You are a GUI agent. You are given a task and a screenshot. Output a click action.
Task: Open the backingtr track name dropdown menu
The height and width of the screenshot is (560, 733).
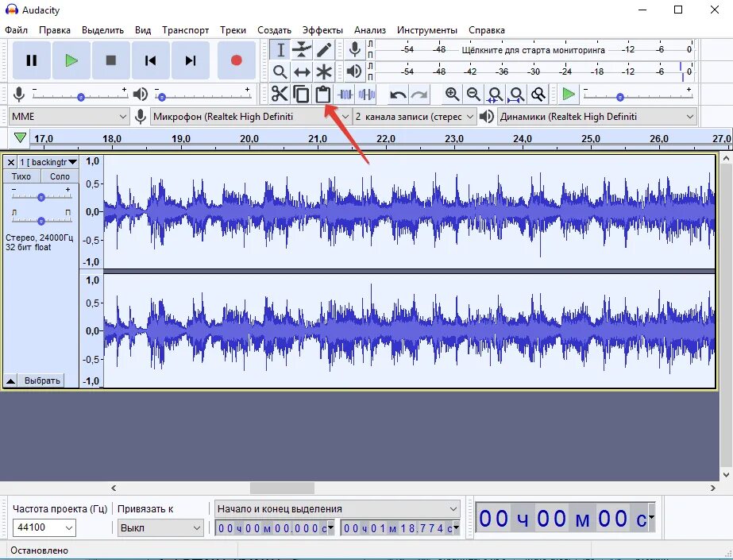click(48, 162)
